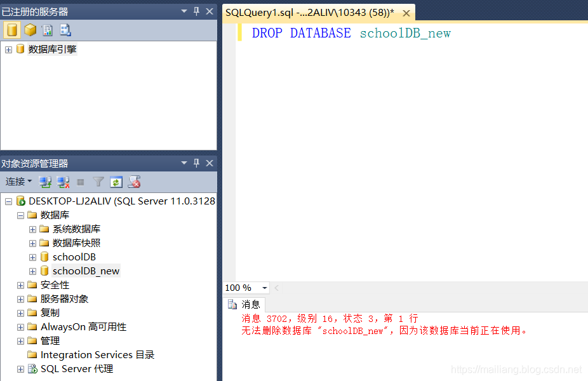588x381 pixels.
Task: Expand the 数据库引擎 node
Action: coord(9,50)
